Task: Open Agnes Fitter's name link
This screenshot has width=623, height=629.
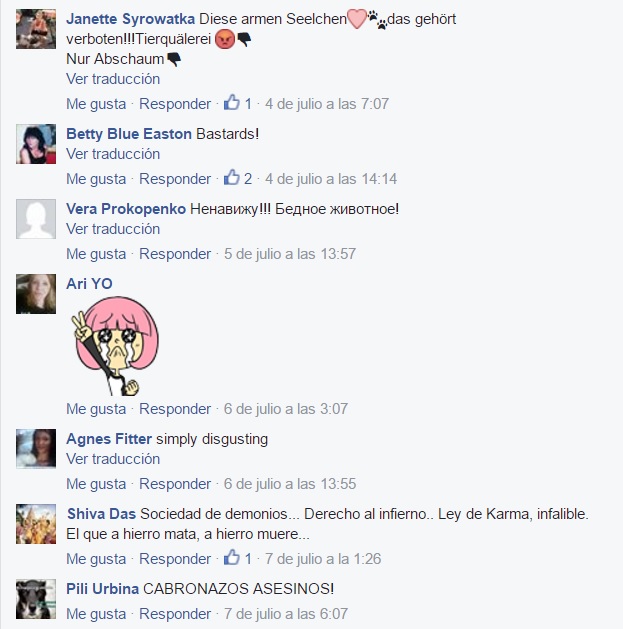Action: [109, 439]
